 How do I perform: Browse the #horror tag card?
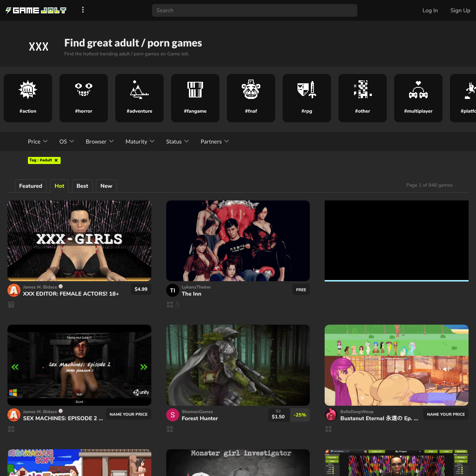tap(84, 98)
